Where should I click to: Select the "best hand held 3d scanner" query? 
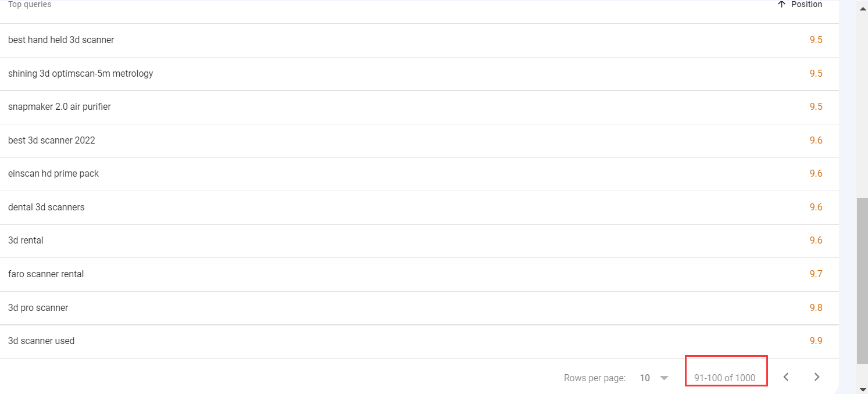point(61,40)
